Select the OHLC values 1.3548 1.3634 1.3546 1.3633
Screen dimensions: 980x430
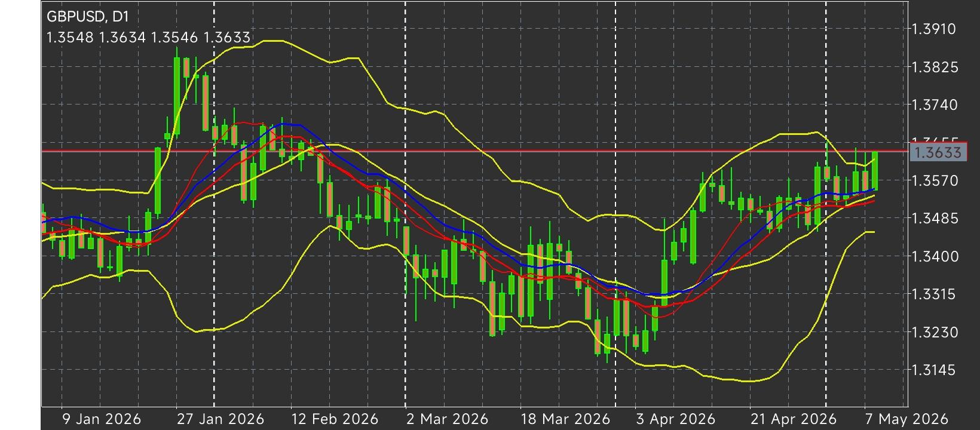(148, 38)
